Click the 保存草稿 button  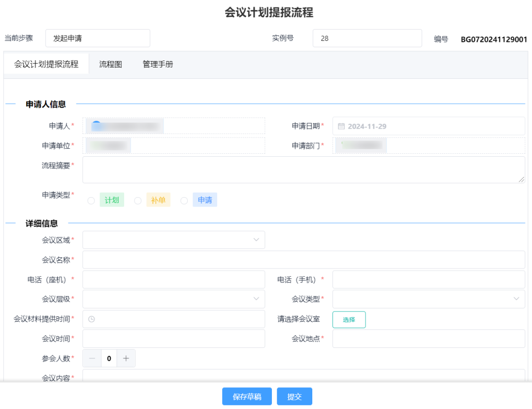click(x=247, y=397)
